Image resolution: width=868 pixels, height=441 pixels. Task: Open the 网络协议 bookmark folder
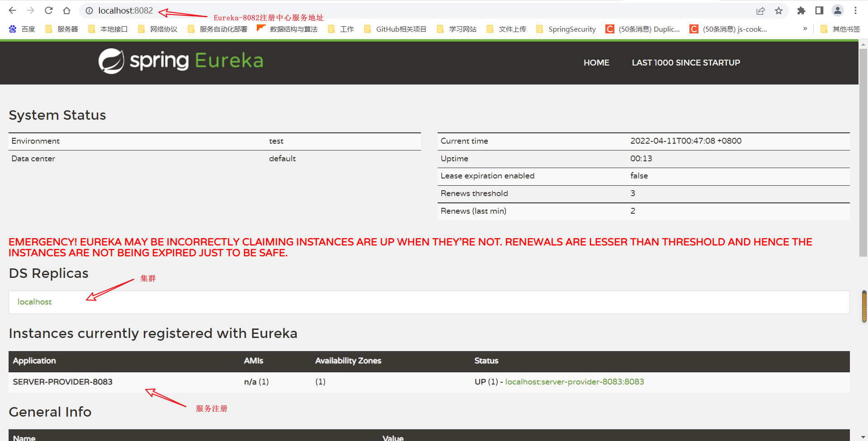point(158,29)
